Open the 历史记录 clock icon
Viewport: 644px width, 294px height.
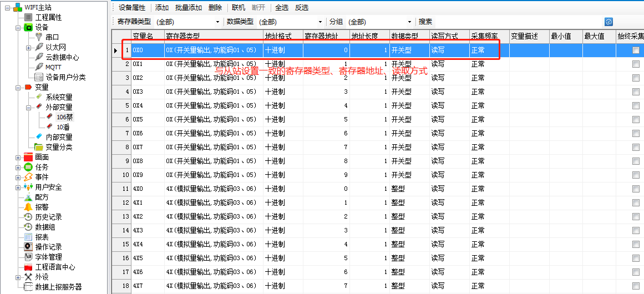(28, 217)
